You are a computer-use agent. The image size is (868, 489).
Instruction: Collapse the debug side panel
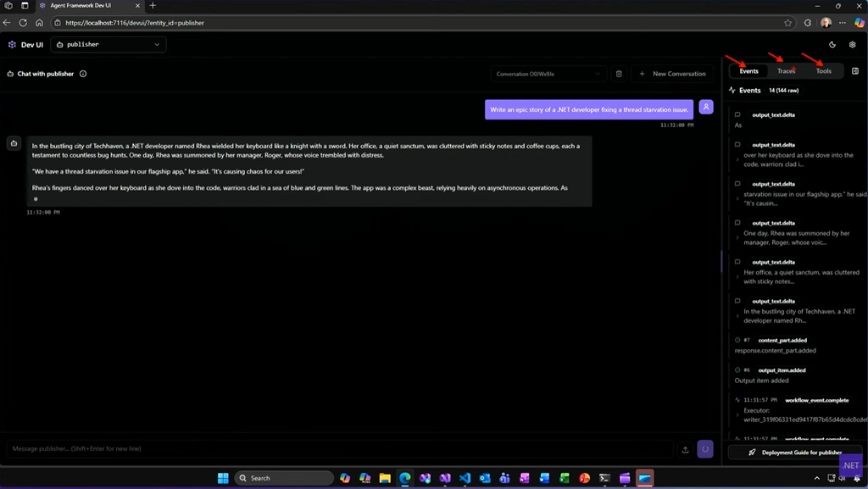tap(854, 71)
